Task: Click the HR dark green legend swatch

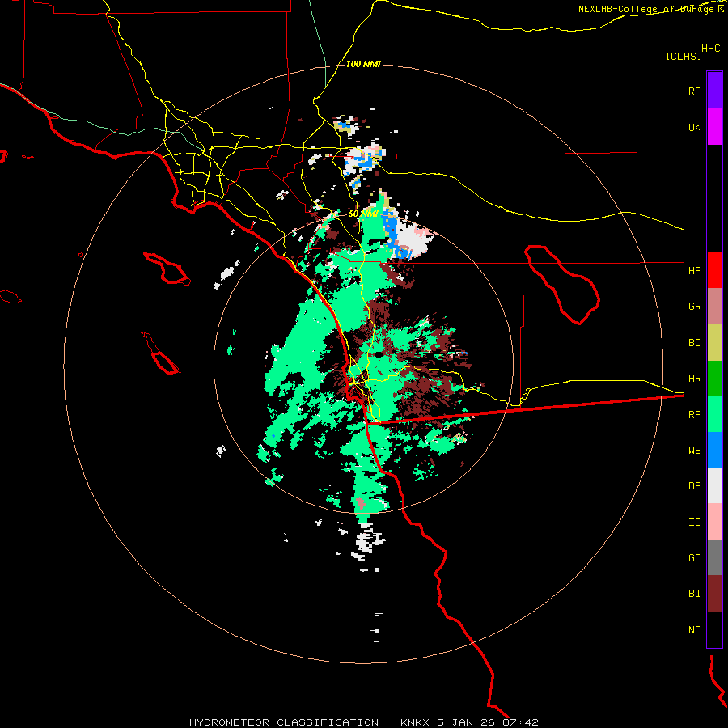Action: pos(714,379)
